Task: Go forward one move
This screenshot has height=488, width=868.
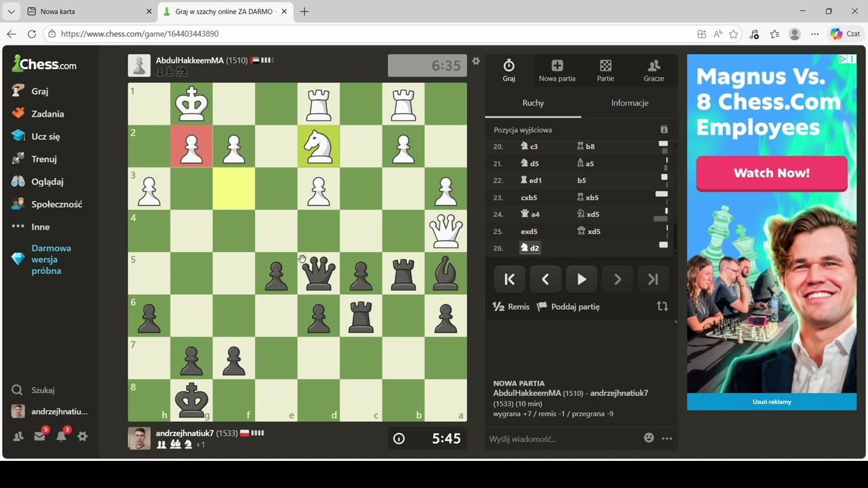Action: click(617, 279)
